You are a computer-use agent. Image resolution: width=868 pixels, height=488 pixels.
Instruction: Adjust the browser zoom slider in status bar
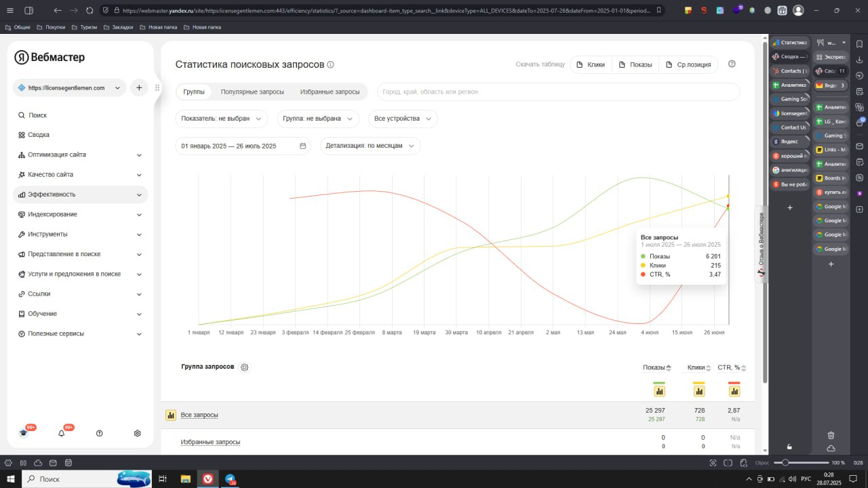pyautogui.click(x=785, y=462)
